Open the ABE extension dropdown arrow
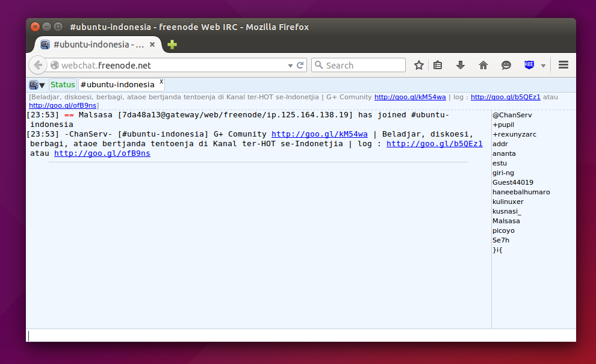 point(543,65)
